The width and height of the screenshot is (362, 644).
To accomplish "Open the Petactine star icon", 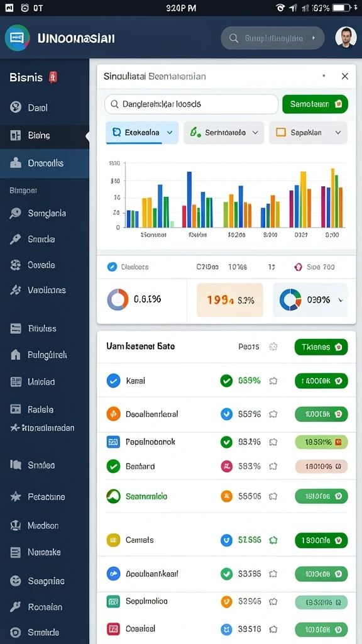I will pos(16,497).
